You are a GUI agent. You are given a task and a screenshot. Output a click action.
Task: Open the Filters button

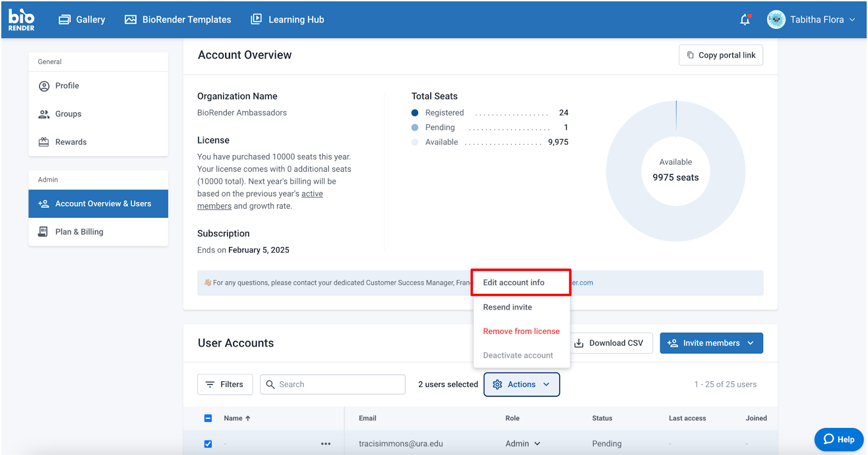[225, 384]
